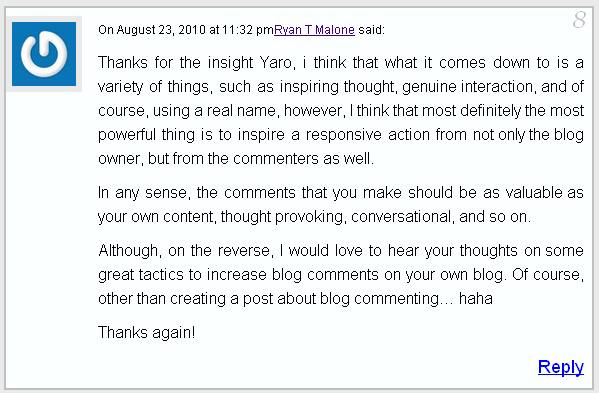Viewport: 599px width, 393px height.
Task: Open the Ryan T Malone author link
Action: click(x=314, y=30)
